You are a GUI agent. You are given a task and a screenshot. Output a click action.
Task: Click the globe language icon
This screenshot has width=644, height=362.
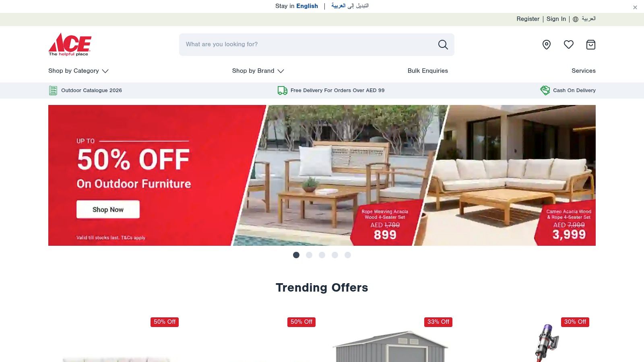click(x=576, y=19)
